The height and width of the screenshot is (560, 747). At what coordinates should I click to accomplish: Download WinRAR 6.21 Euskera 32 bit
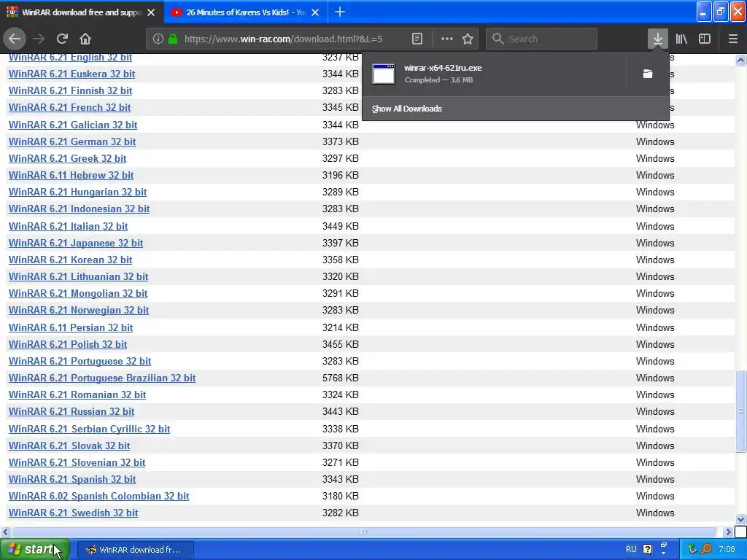click(71, 74)
